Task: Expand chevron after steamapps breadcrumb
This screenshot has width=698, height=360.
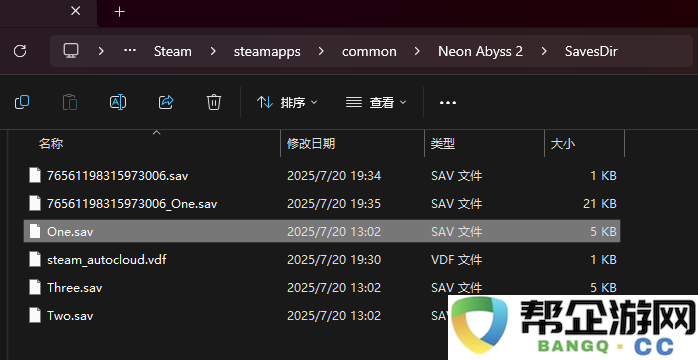Action: pos(321,51)
